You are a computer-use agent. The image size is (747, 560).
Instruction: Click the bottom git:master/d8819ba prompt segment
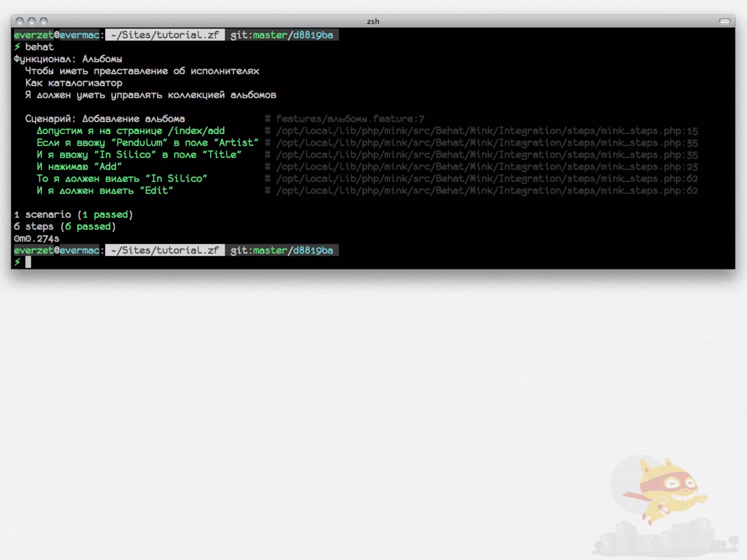pyautogui.click(x=282, y=250)
